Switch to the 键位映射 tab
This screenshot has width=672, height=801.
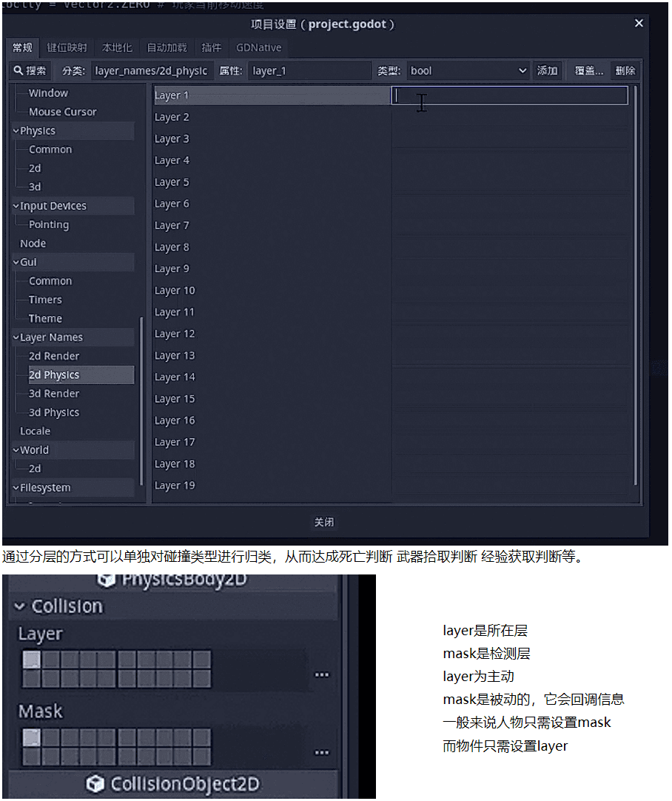pyautogui.click(x=67, y=47)
